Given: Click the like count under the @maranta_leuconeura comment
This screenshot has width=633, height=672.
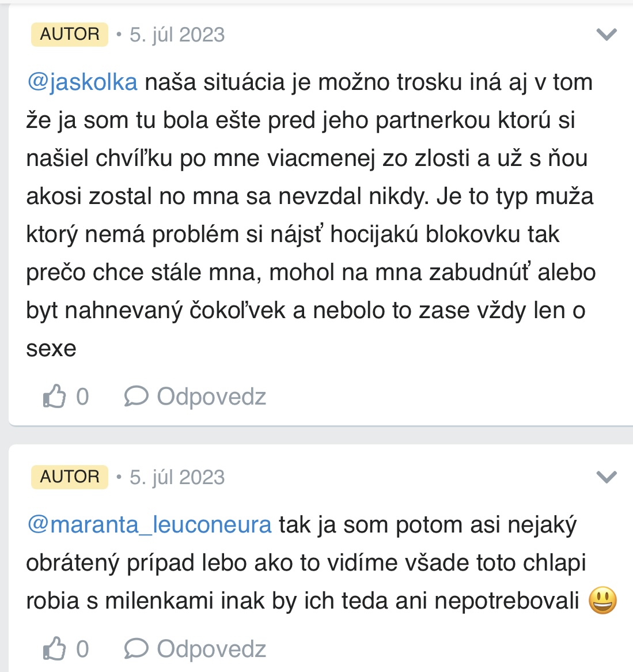Looking at the screenshot, I should pos(82,649).
